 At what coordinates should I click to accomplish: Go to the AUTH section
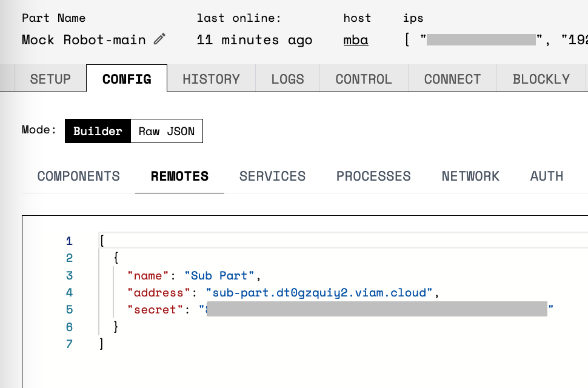pyautogui.click(x=546, y=176)
